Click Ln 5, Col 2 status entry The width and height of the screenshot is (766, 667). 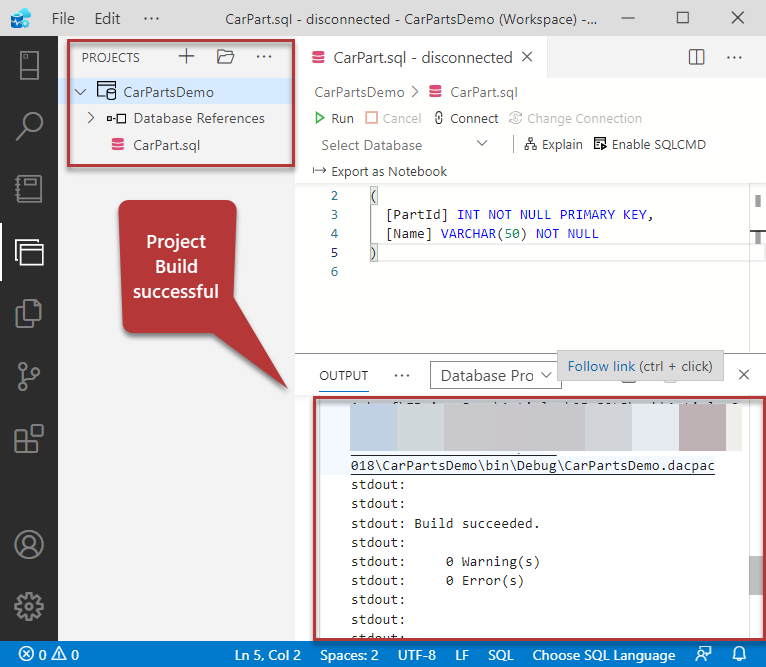tap(268, 655)
